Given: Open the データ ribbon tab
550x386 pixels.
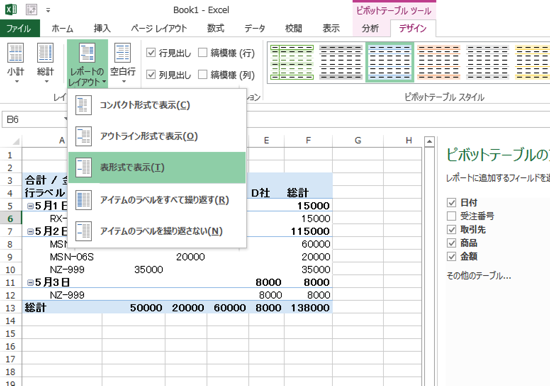Looking at the screenshot, I should pos(255,28).
